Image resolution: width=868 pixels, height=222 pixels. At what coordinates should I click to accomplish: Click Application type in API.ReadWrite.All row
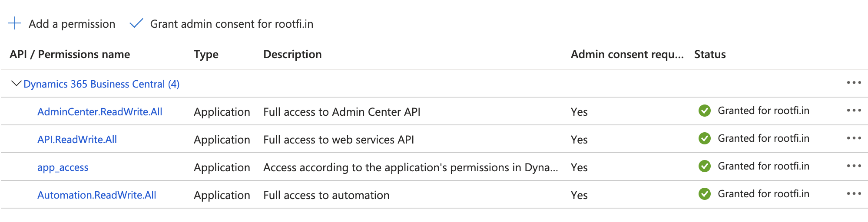(x=222, y=140)
